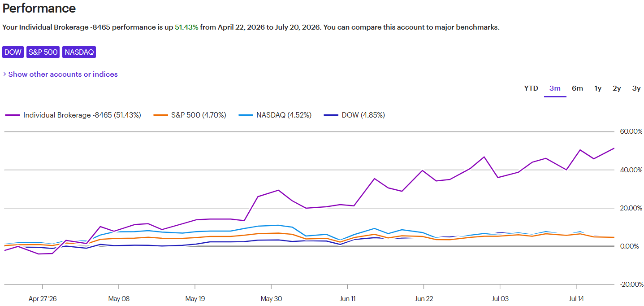644x306 pixels.
Task: Click the 60.00% y-axis label
Action: pyautogui.click(x=630, y=131)
